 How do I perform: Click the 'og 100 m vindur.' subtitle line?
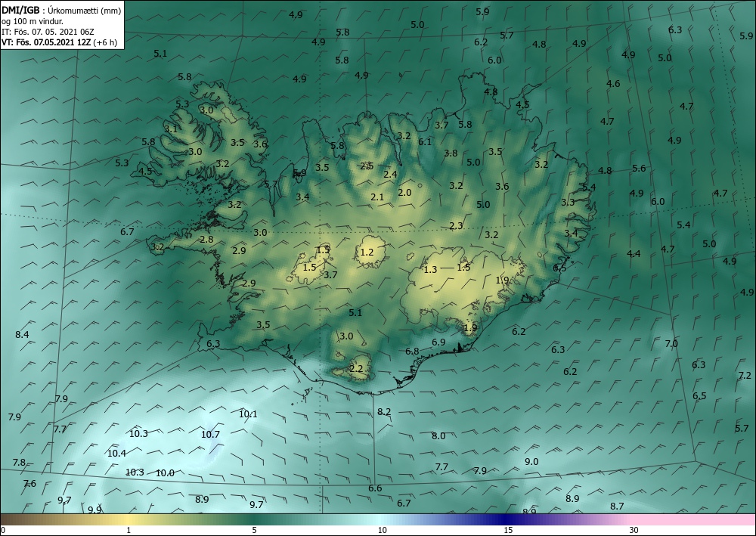[33, 21]
